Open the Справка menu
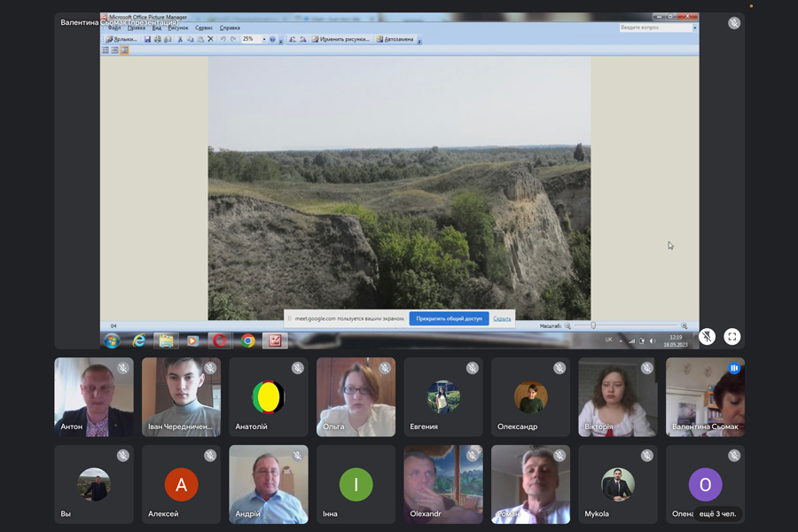The height and width of the screenshot is (532, 798). coord(230,27)
